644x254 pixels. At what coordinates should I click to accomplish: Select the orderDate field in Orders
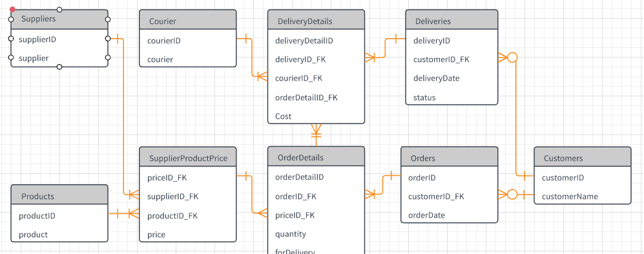450,215
